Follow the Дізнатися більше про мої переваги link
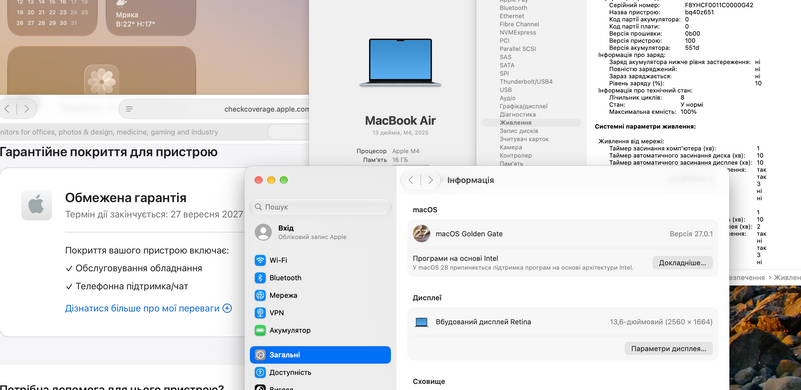 click(x=142, y=308)
